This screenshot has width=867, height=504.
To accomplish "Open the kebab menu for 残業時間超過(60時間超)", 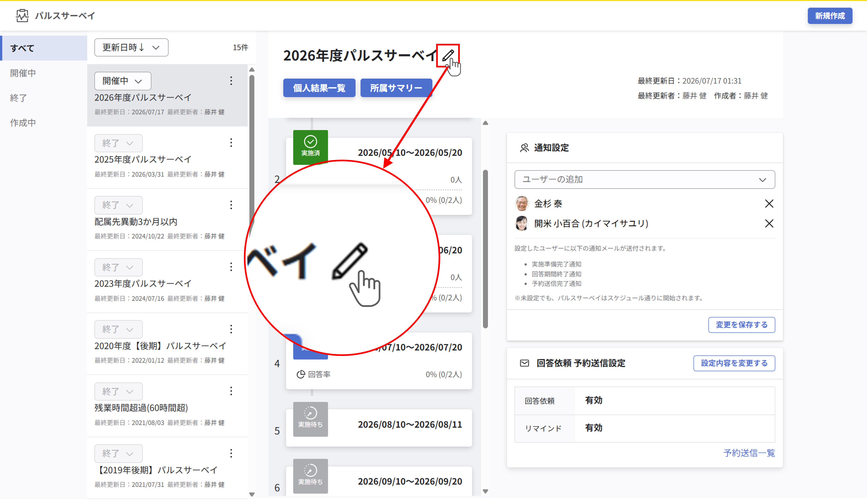I will pos(231,391).
